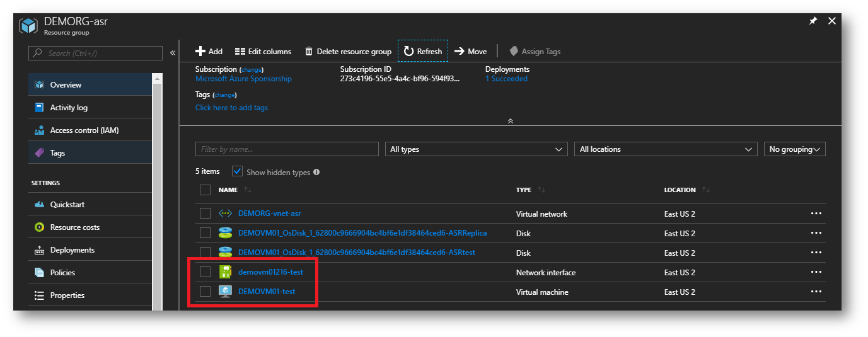This screenshot has width=868, height=337.
Task: Click the Resource costs green icon
Action: [x=39, y=227]
